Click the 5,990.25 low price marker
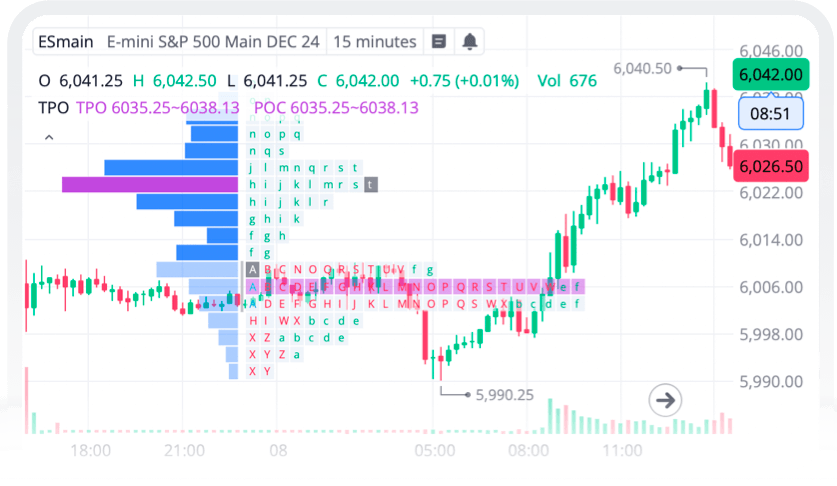Screen dimensions: 837x486 point(503,395)
